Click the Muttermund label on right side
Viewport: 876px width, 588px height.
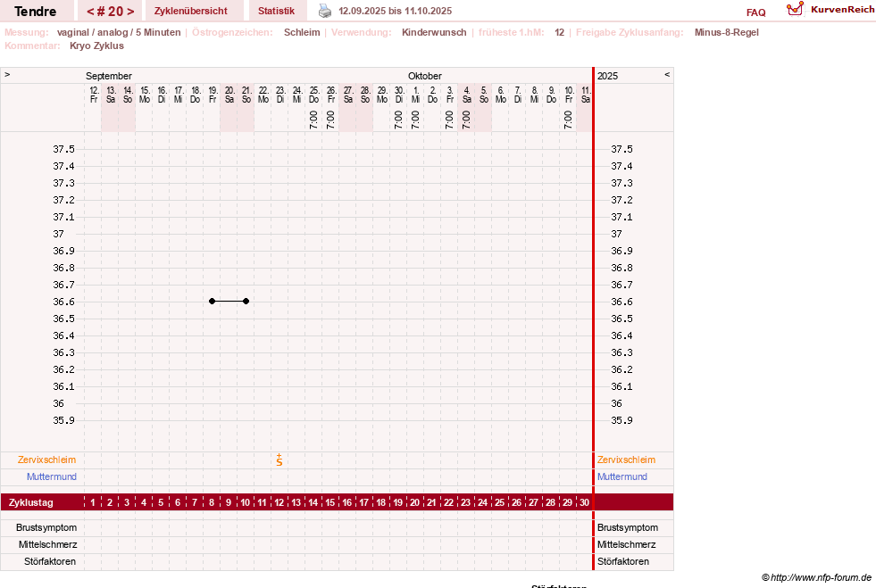pos(622,476)
